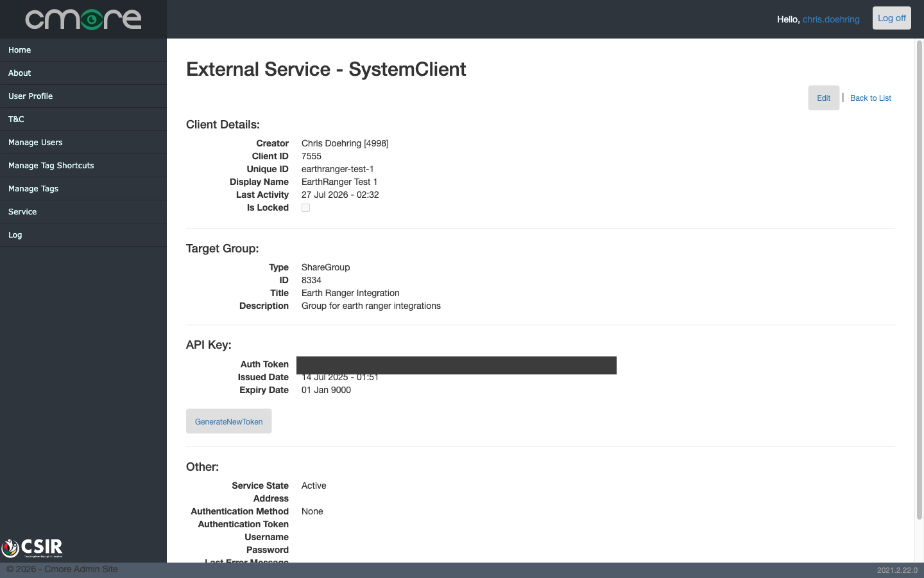Click the vertical page scrollbar

(919, 280)
